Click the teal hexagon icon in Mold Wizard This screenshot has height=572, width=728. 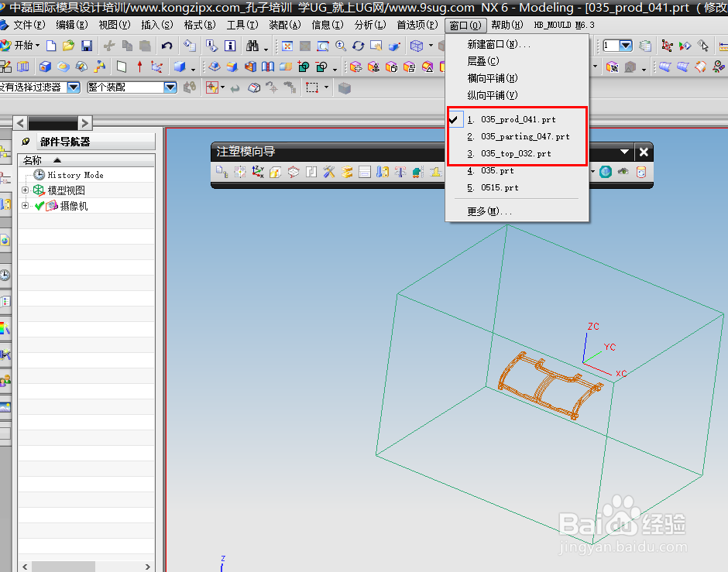point(606,172)
